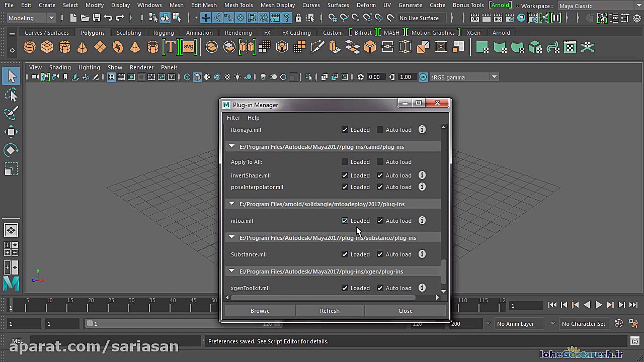Collapse the substance plug-ins section
644x362 pixels.
point(231,237)
